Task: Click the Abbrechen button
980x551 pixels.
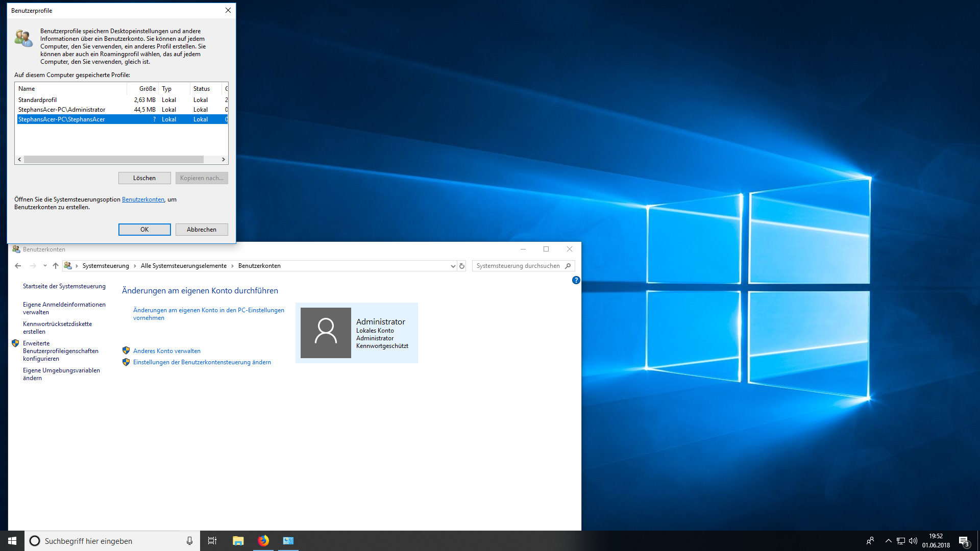Action: [x=202, y=230]
